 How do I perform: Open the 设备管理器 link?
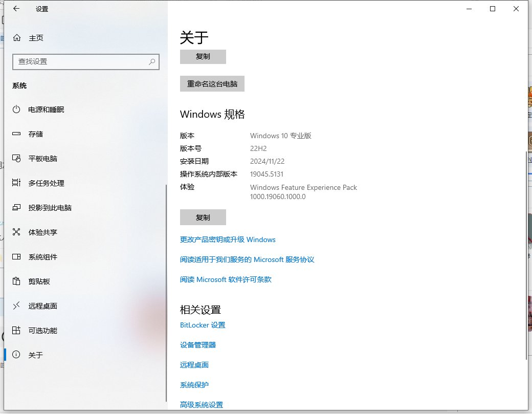click(198, 345)
